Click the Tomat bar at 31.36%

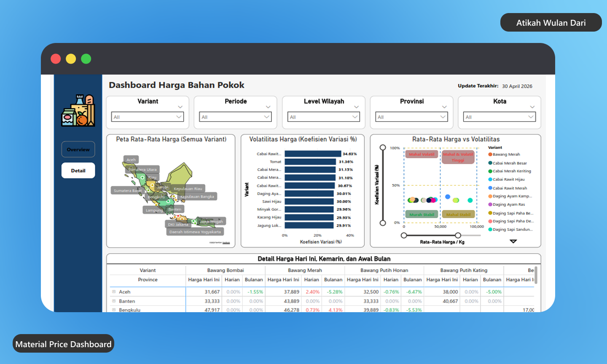(x=310, y=162)
